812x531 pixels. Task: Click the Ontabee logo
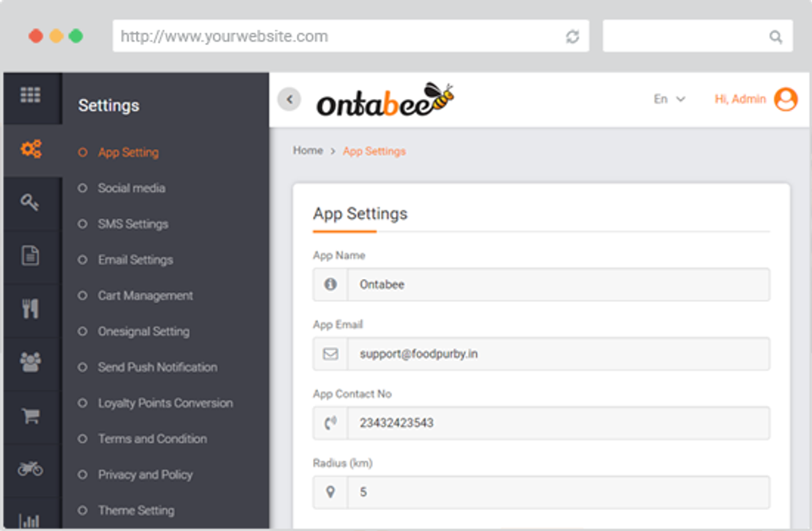(x=385, y=101)
